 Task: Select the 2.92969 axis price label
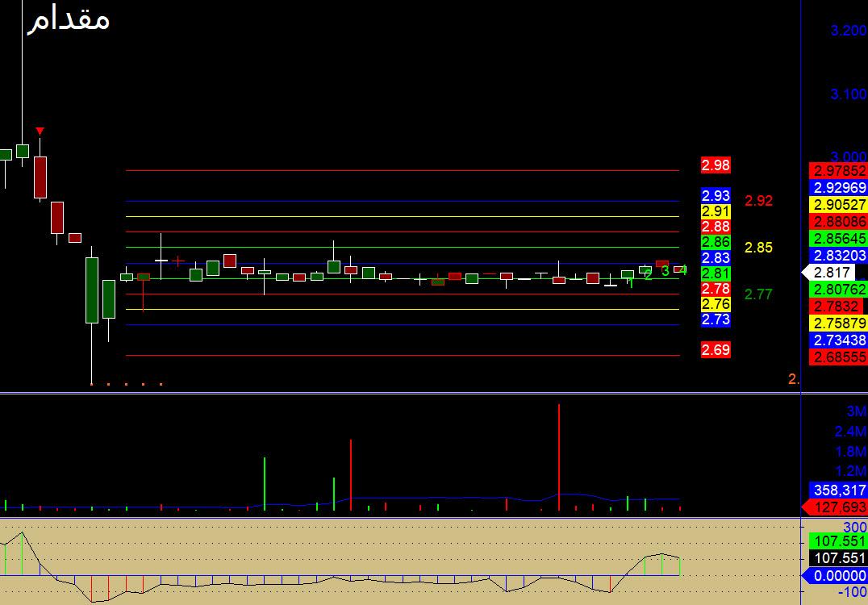click(x=839, y=188)
